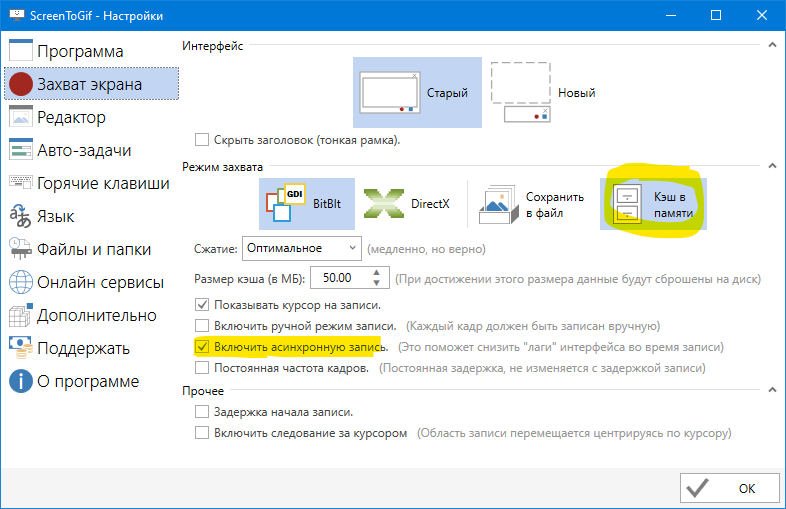Choose the Новый interface style

click(x=544, y=92)
